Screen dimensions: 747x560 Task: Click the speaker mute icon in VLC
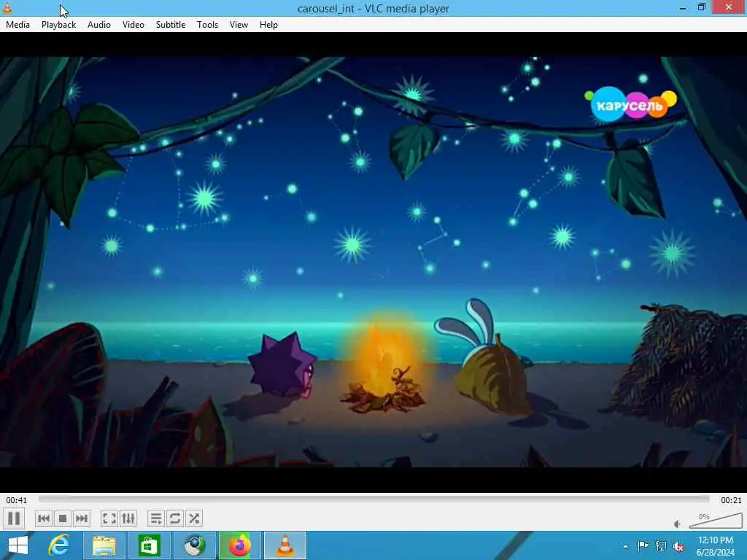click(x=678, y=524)
